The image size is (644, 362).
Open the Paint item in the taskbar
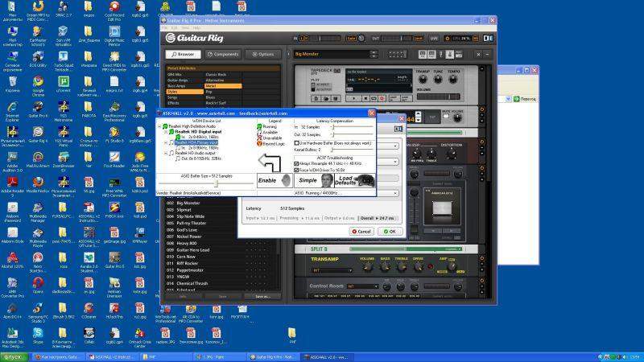(218, 357)
